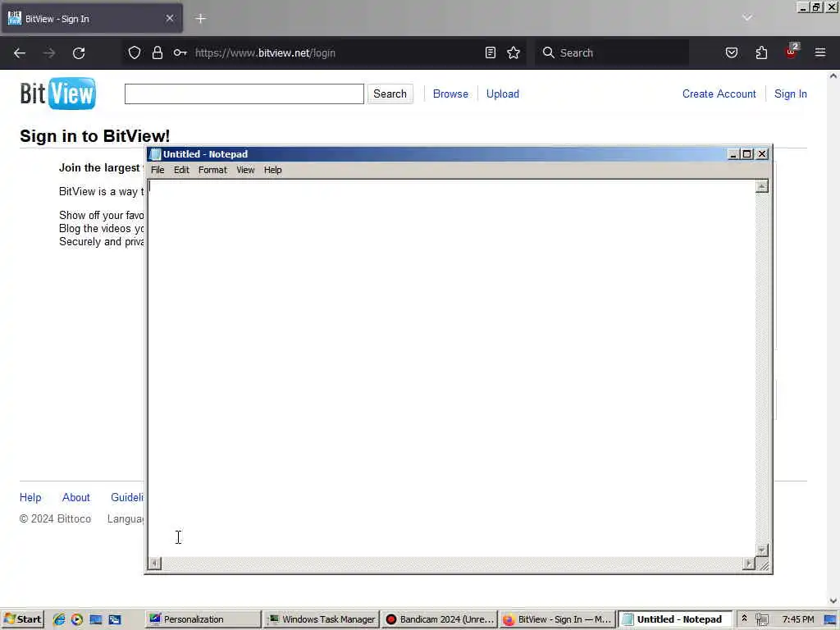Open Notepad Format menu
Screen dimensions: 840x630
coord(212,170)
